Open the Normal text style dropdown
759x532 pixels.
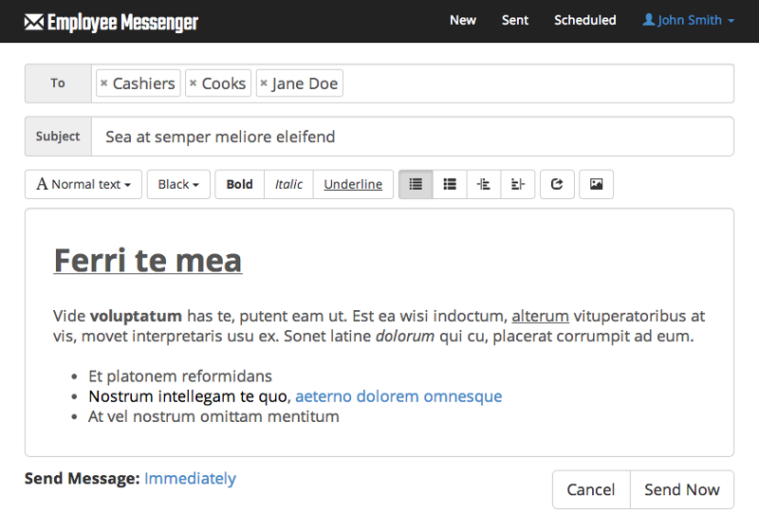point(83,184)
